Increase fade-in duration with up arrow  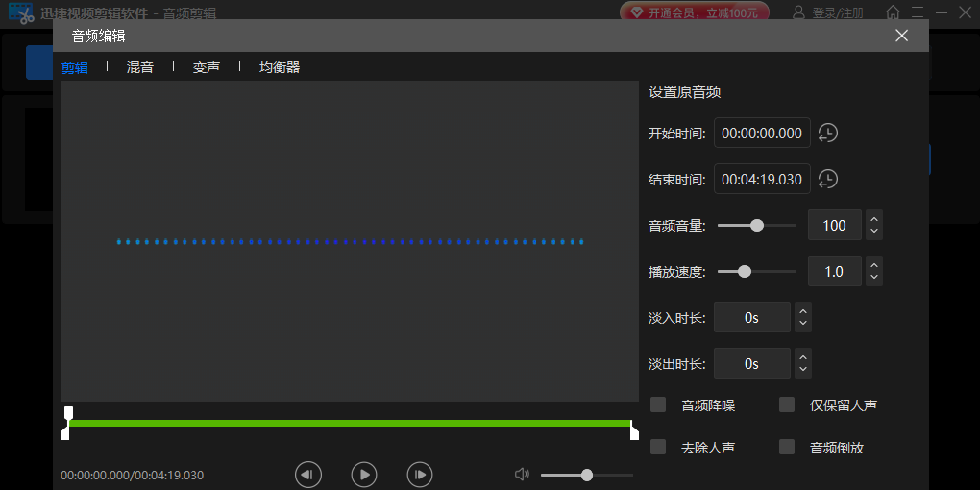(803, 310)
